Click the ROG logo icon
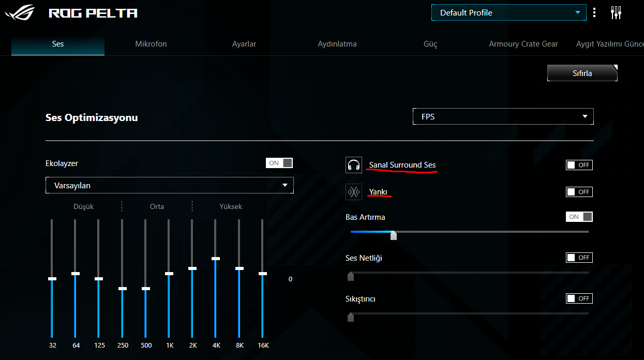Image resolution: width=644 pixels, height=360 pixels. click(x=20, y=12)
